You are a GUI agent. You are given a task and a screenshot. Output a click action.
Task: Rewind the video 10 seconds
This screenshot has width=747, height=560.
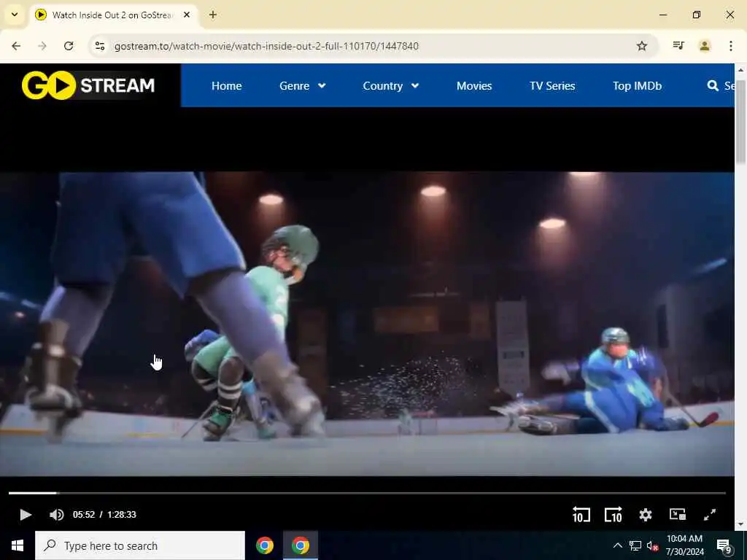pyautogui.click(x=581, y=514)
